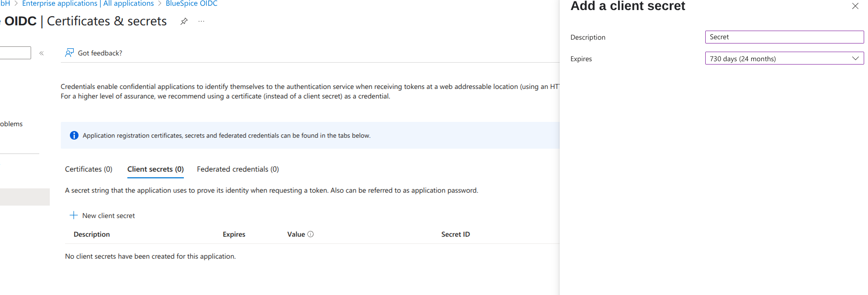Sort by the Expires column header
Image resolution: width=868 pixels, height=295 pixels.
click(234, 234)
